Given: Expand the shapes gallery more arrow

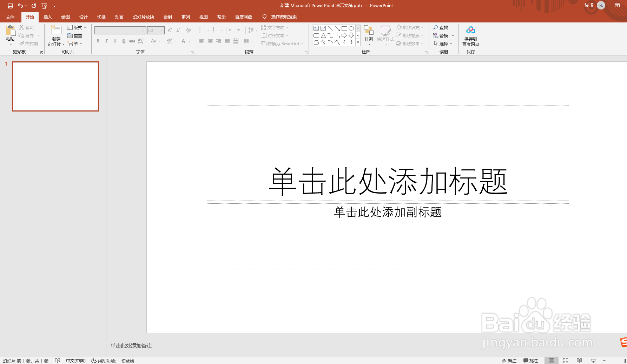Looking at the screenshot, I should point(358,43).
